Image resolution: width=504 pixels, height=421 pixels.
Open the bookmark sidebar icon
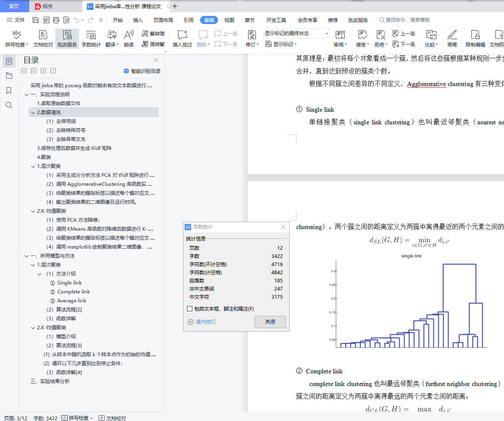tap(9, 90)
